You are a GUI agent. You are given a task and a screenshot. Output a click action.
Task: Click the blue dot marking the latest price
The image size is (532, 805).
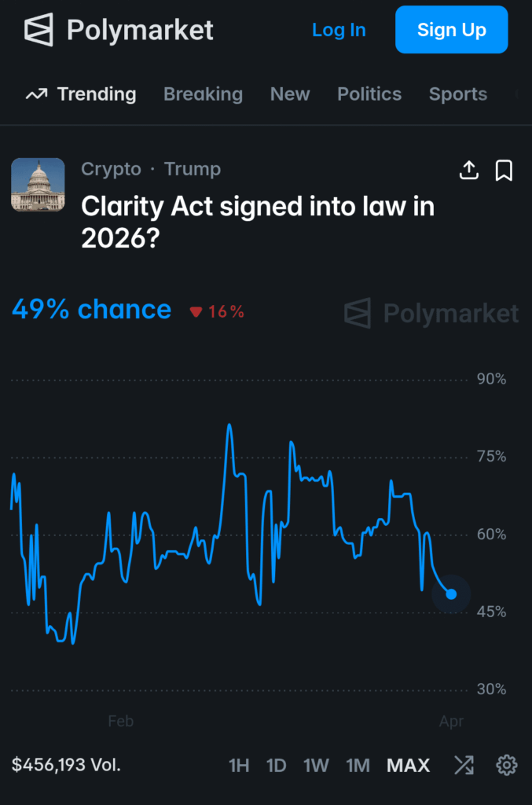[x=452, y=595]
